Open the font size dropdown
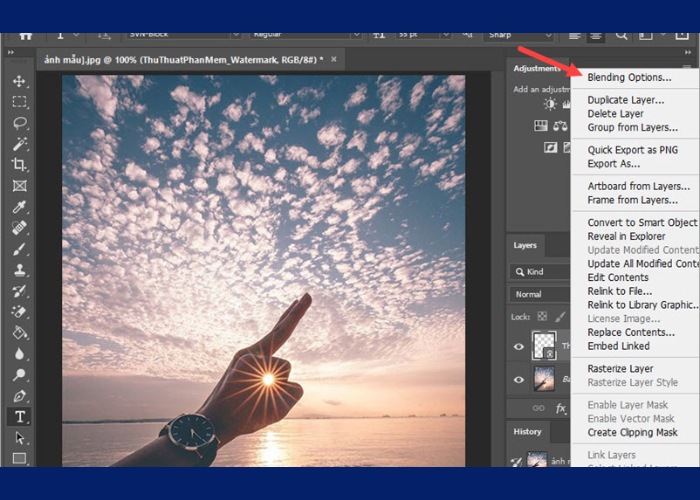This screenshot has height=500, width=700. click(x=446, y=35)
